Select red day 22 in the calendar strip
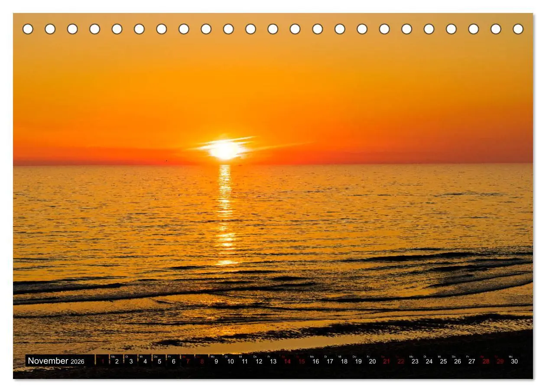546x392 pixels. (401, 361)
